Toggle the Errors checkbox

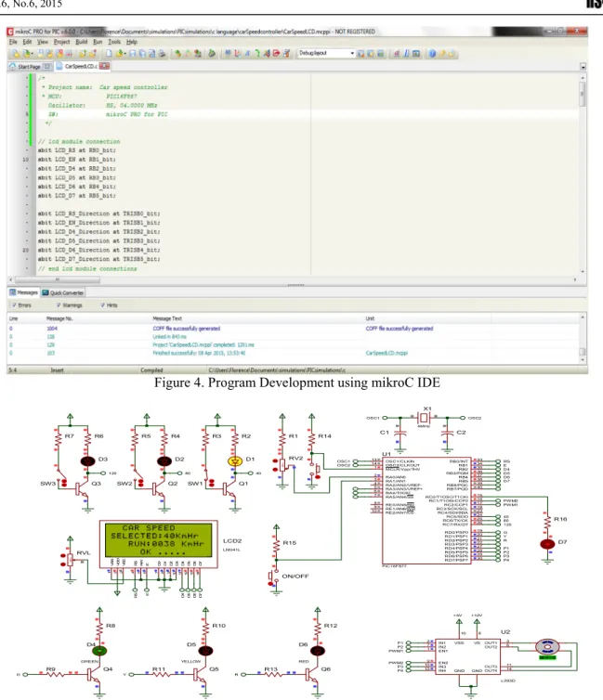click(x=14, y=305)
